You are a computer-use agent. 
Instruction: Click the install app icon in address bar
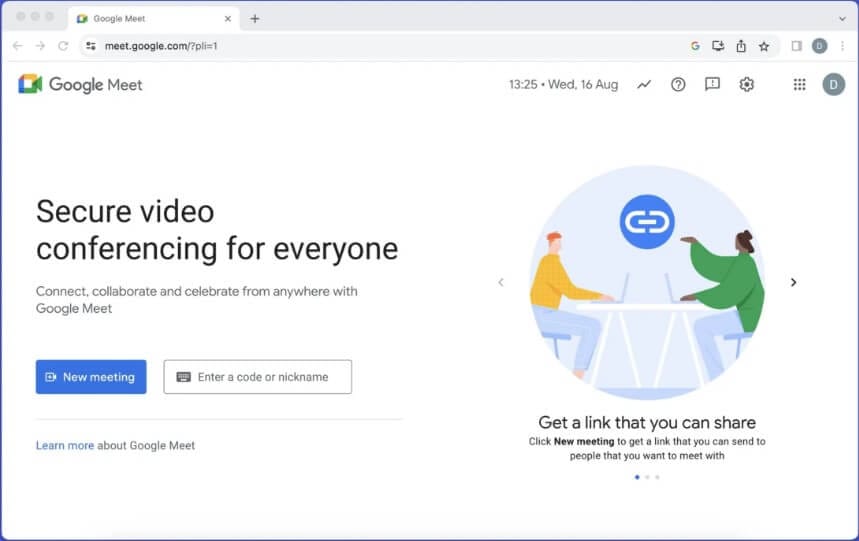pyautogui.click(x=718, y=46)
